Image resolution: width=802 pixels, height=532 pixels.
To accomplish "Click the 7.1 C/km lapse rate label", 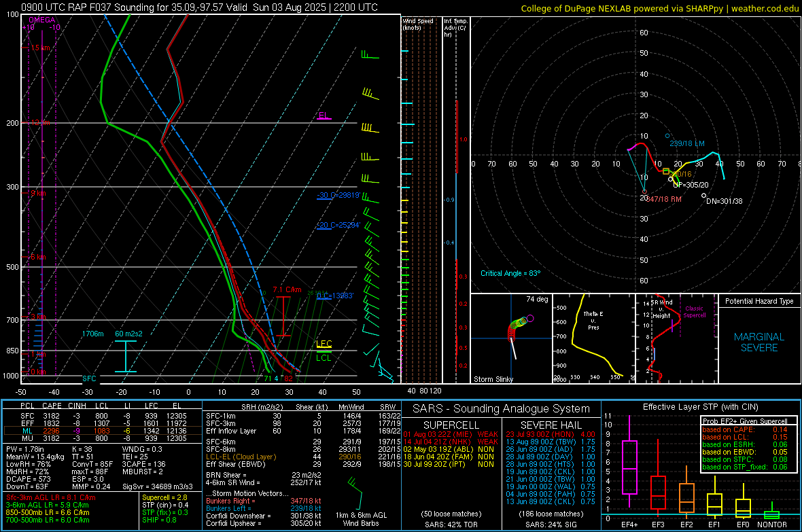I will click(x=287, y=289).
